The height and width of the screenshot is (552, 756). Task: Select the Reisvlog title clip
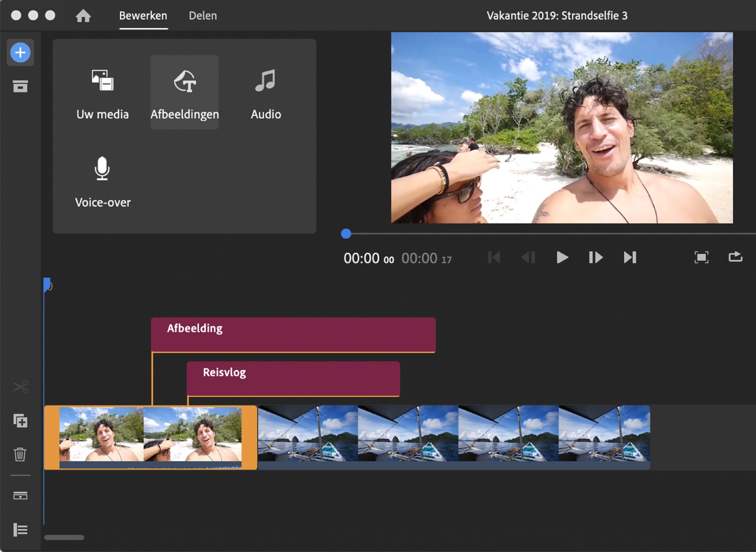[293, 378]
